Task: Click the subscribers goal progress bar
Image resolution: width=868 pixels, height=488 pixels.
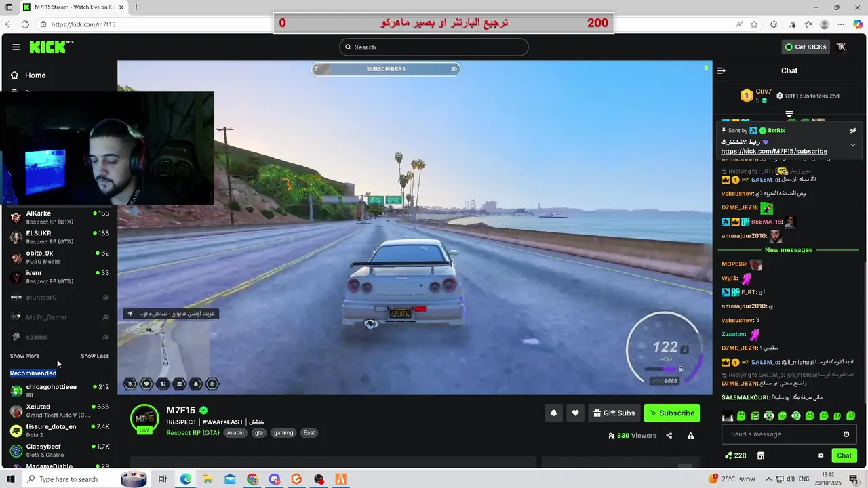Action: point(386,69)
